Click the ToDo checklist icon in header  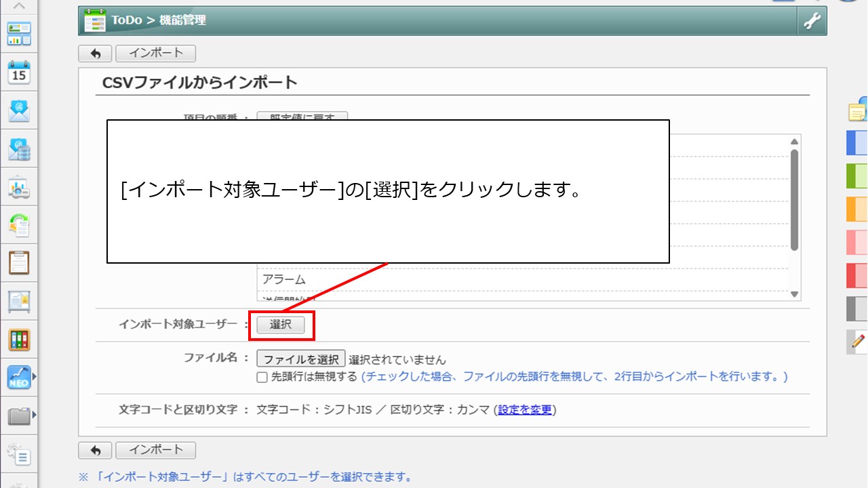pos(94,21)
